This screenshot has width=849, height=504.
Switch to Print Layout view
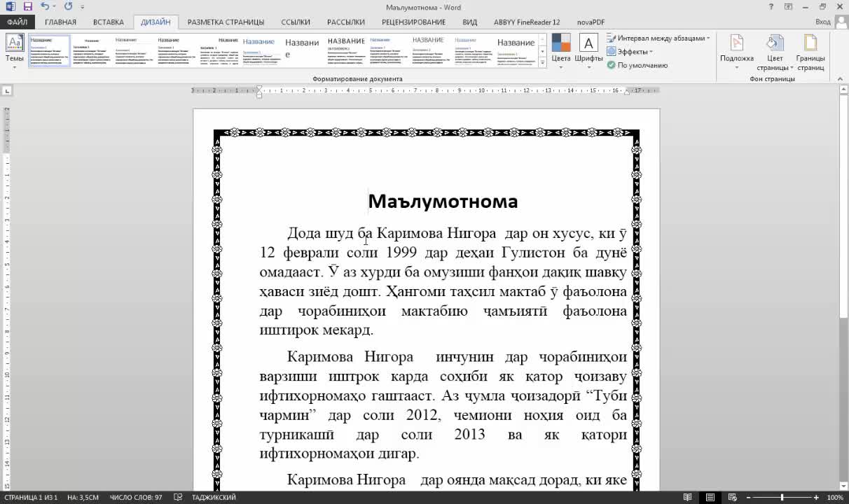coord(710,498)
